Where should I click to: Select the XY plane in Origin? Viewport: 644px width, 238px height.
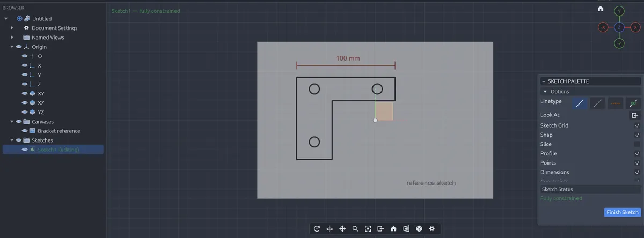[41, 93]
